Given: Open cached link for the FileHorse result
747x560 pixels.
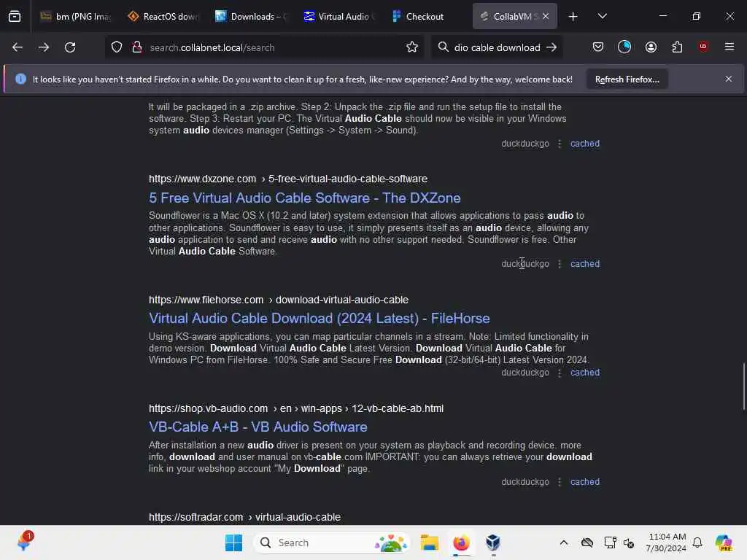Looking at the screenshot, I should tap(585, 373).
